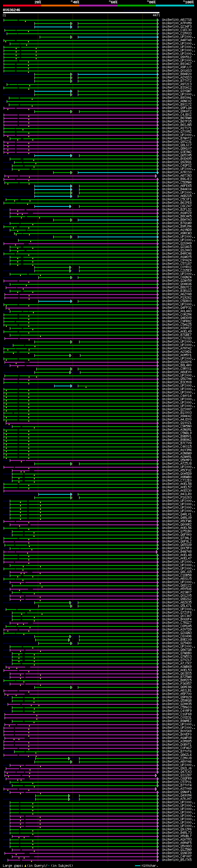The width and height of the screenshot is (197, 868).
Task: Choose the UniRef100_B9SVA1 hit name
Action: pos(177,98)
